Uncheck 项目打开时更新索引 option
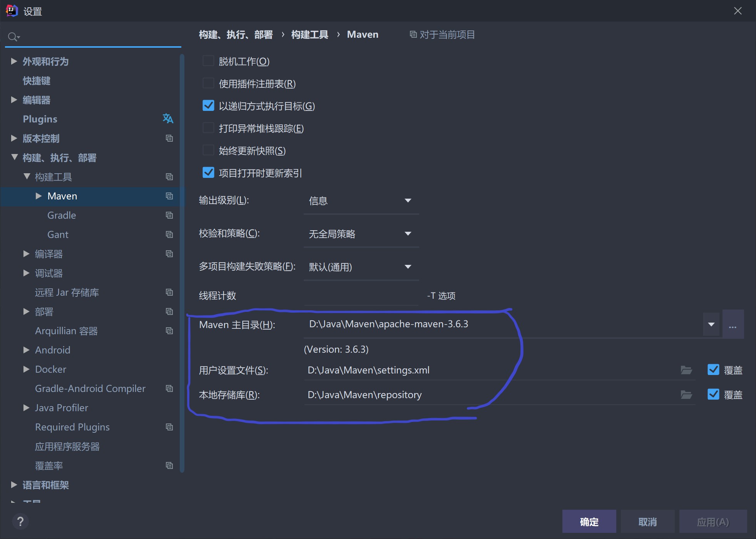Screen dimensions: 756x539 [208, 172]
